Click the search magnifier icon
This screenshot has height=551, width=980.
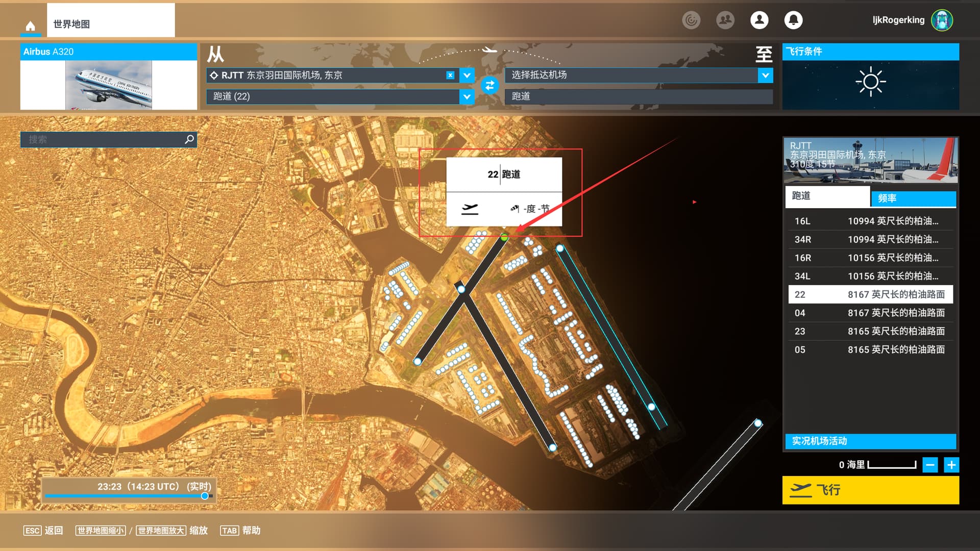click(x=189, y=139)
